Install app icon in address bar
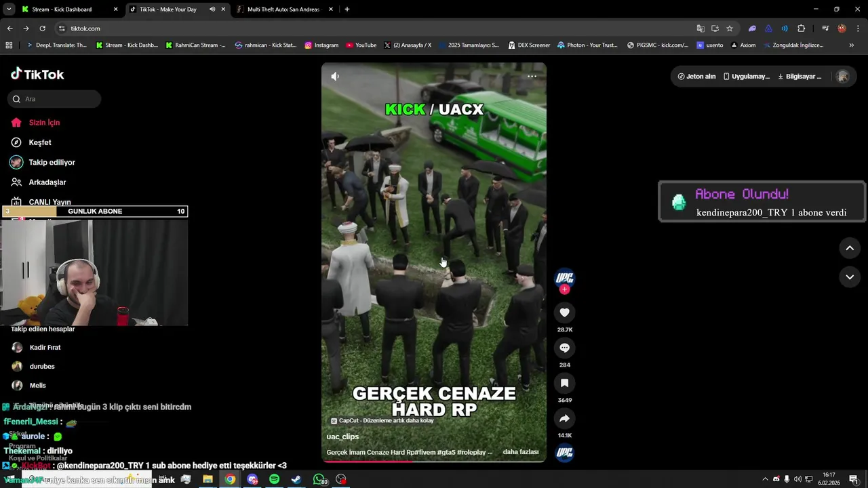Image resolution: width=868 pixels, height=488 pixels. point(715,28)
